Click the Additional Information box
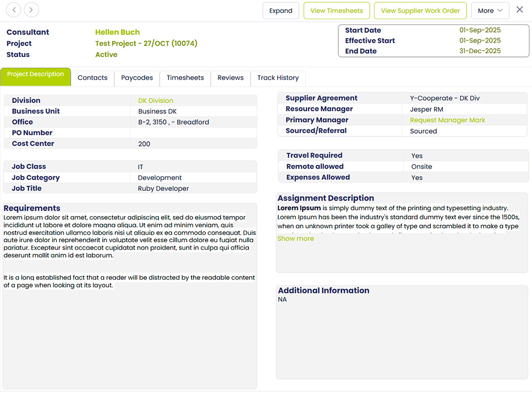This screenshot has width=532, height=395. point(402,335)
